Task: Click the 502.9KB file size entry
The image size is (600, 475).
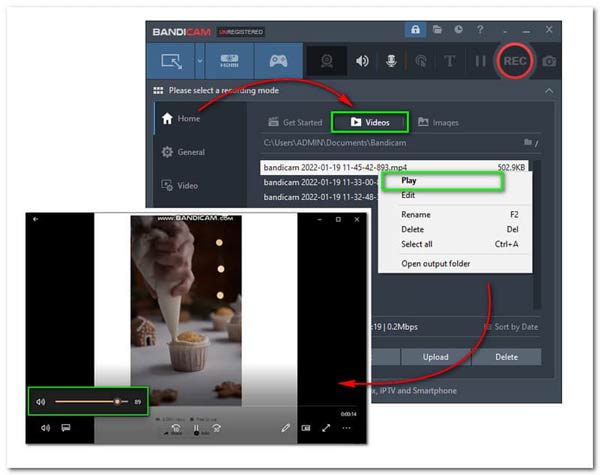Action: click(x=511, y=167)
